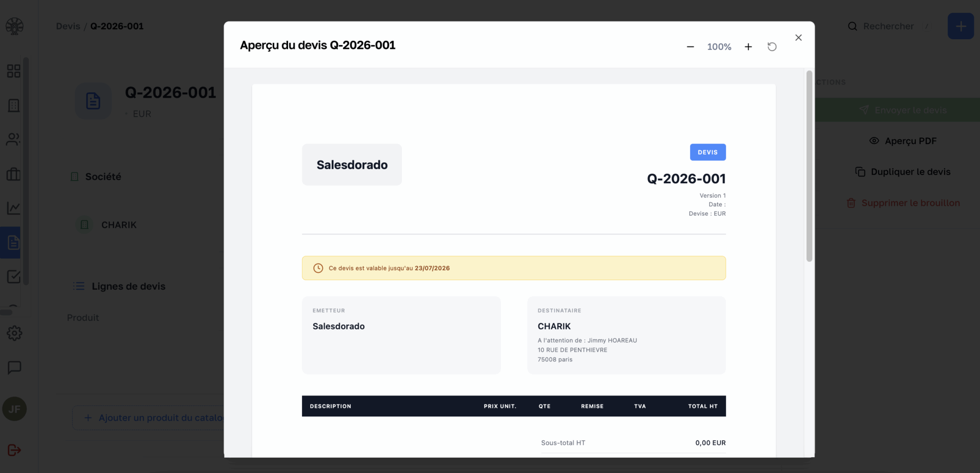Click the TOTAL HT column header
The image size is (980, 473).
[702, 406]
